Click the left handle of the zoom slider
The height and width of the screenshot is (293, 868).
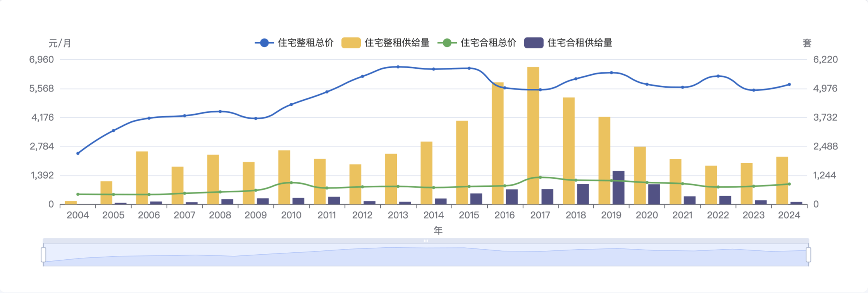coord(43,255)
